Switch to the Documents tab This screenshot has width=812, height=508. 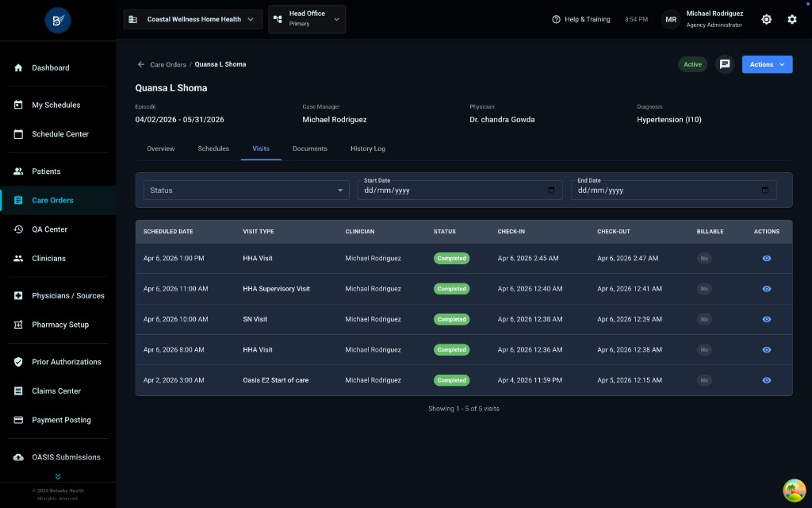310,148
